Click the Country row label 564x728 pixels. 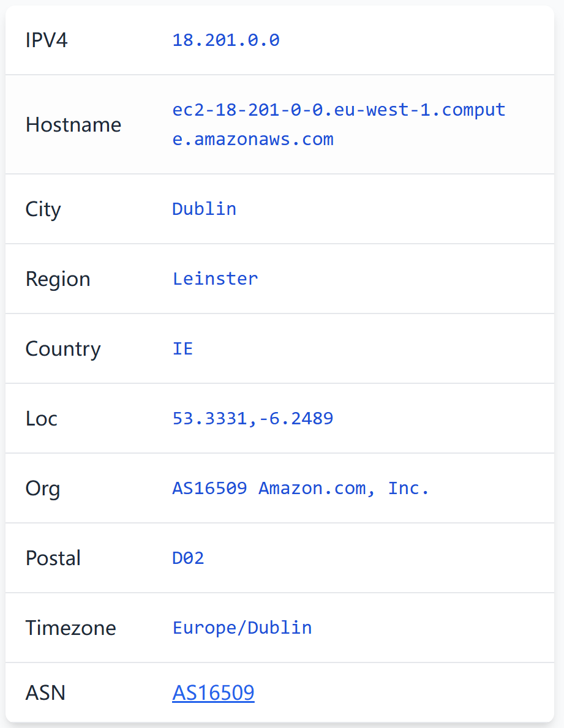[63, 349]
